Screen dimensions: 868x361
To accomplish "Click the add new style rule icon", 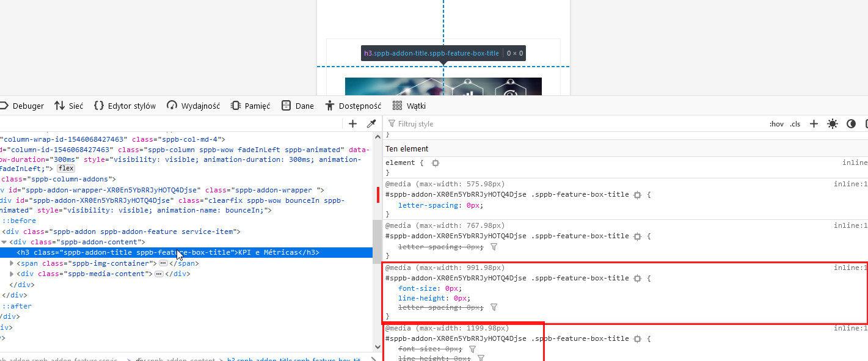I will tap(814, 124).
